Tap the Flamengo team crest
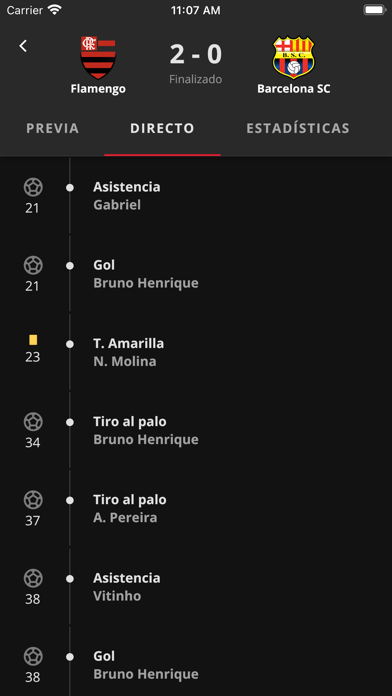The width and height of the screenshot is (392, 696). point(98,58)
